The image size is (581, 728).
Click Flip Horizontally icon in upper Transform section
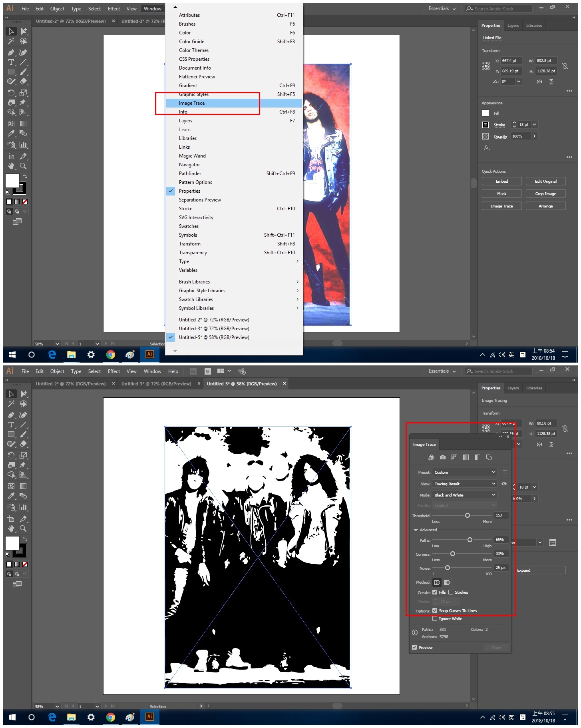click(539, 82)
